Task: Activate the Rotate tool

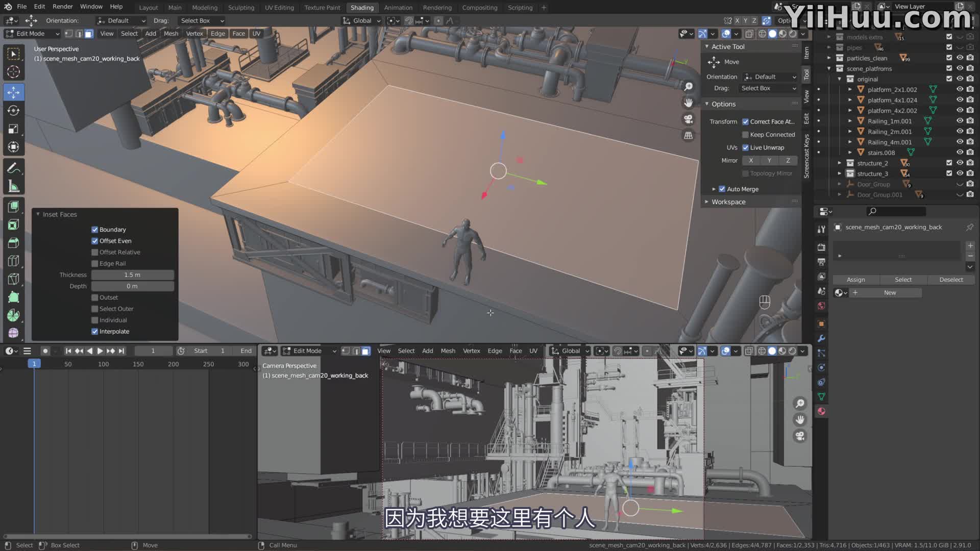Action: [x=14, y=110]
